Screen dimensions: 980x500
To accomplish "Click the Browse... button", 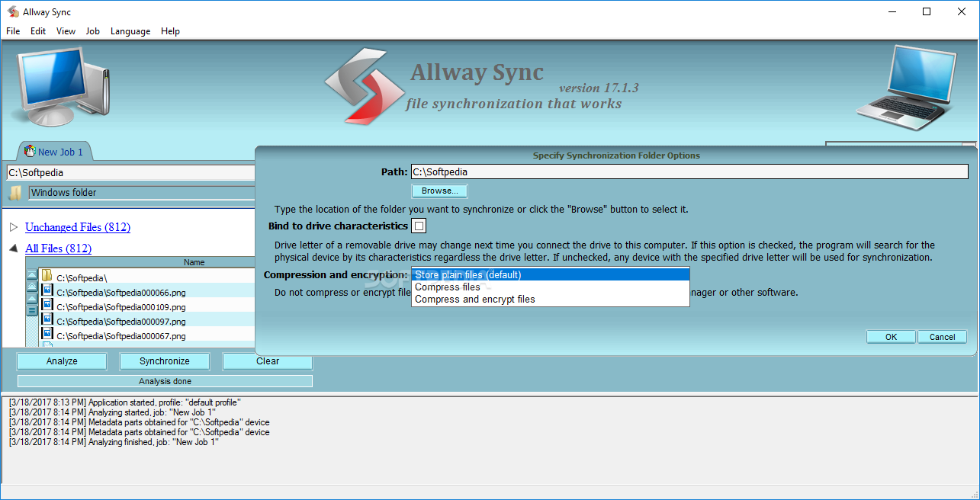I will (440, 191).
